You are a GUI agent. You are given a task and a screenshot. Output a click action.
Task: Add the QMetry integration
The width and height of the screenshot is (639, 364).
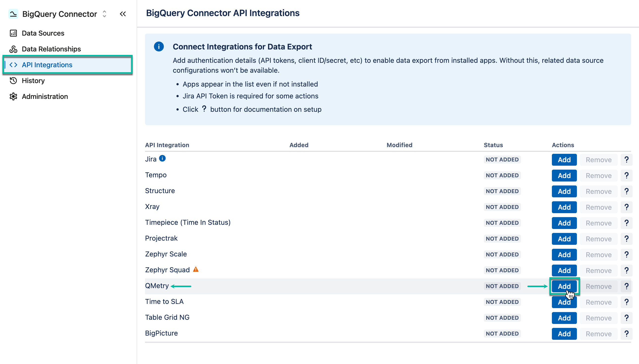click(x=564, y=286)
